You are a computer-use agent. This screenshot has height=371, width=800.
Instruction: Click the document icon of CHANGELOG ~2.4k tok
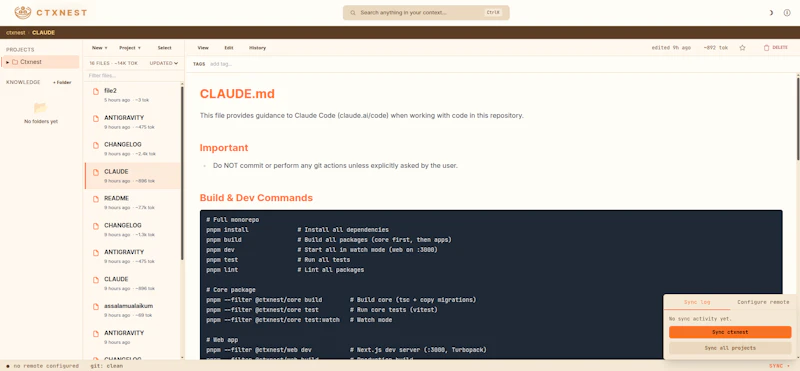pyautogui.click(x=95, y=145)
